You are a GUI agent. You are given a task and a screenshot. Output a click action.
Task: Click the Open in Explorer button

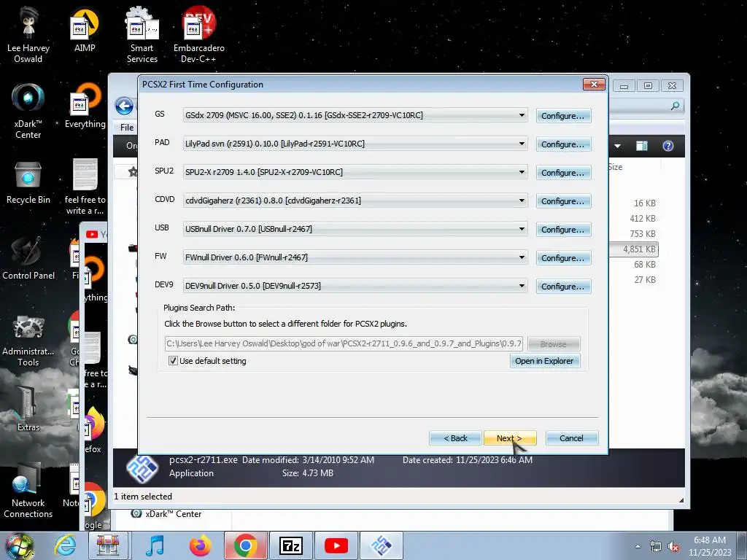[x=544, y=361]
